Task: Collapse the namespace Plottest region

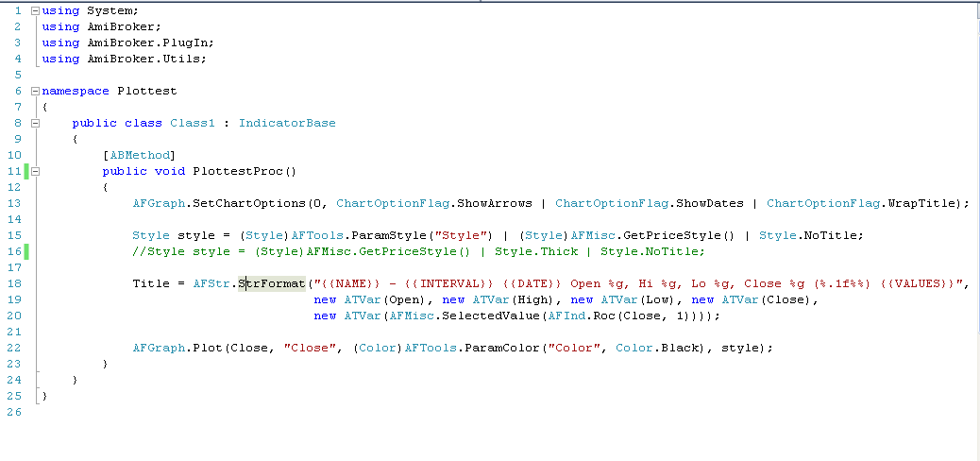Action: pyautogui.click(x=35, y=91)
